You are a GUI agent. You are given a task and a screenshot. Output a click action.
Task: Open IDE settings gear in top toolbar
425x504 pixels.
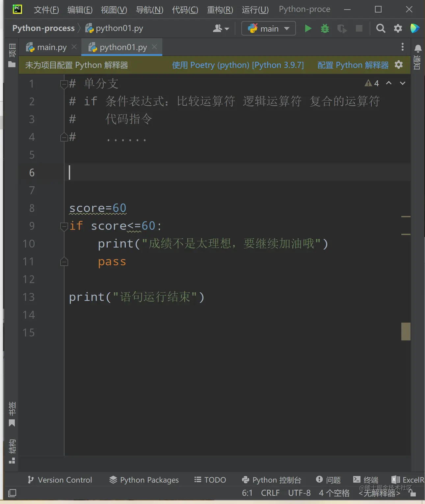(x=398, y=29)
